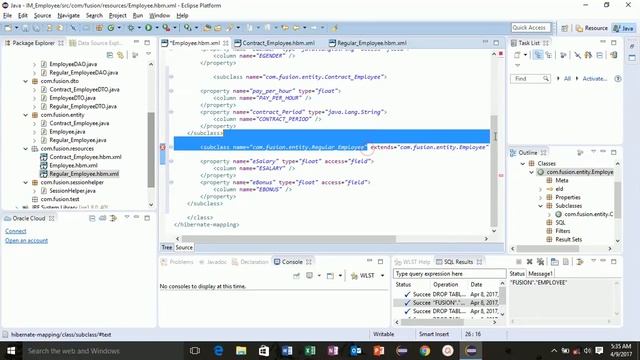Collapse the Subclasses node in Outline

pyautogui.click(x=540, y=206)
